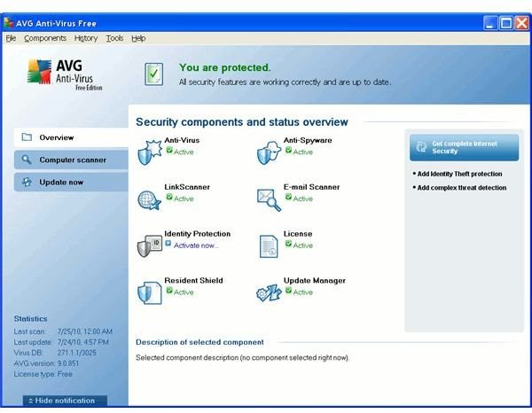The image size is (532, 413).
Task: Click Add complex threat detection link
Action: [461, 188]
